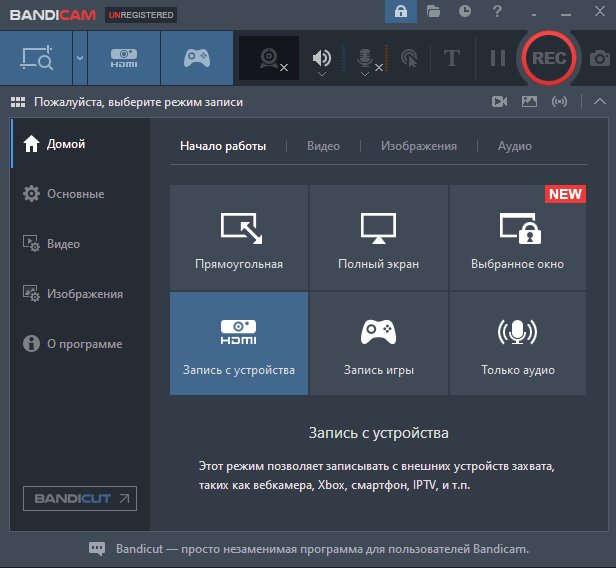This screenshot has height=568, width=616.
Task: Toggle microphone recording icon
Action: click(x=365, y=57)
